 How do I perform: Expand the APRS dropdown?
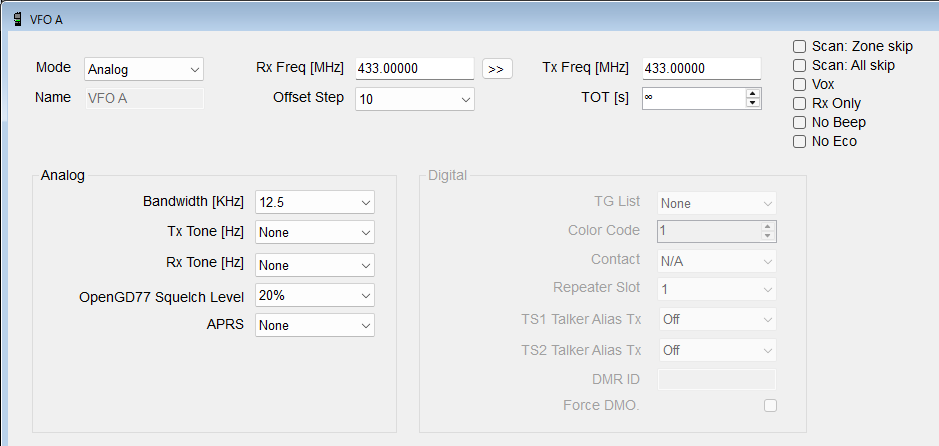tap(314, 325)
